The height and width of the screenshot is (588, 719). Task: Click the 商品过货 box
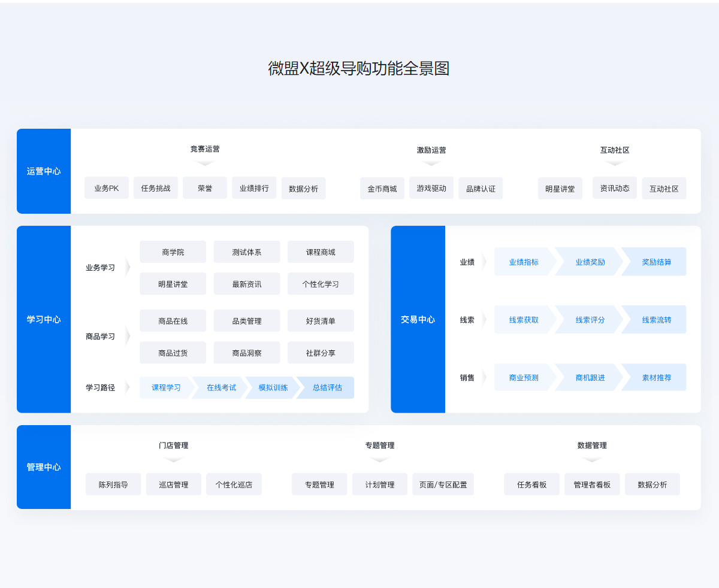[x=173, y=353]
